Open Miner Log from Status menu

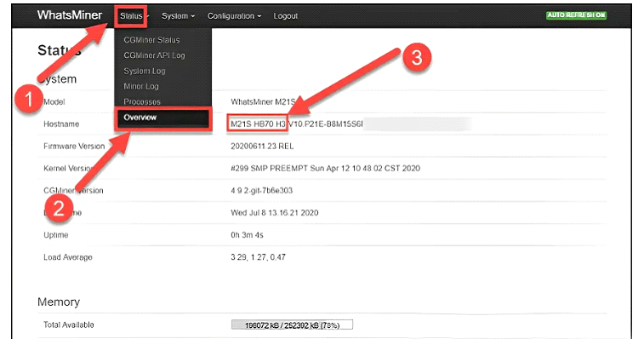point(141,86)
